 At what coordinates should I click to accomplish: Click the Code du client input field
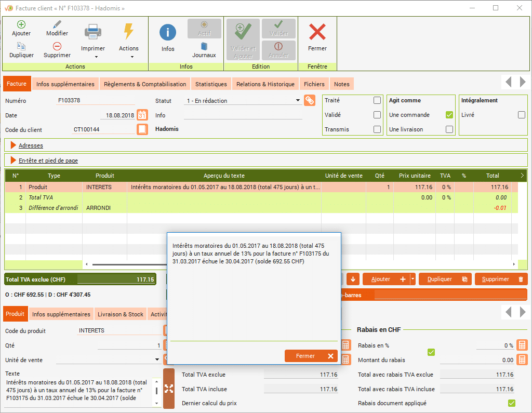click(103, 129)
